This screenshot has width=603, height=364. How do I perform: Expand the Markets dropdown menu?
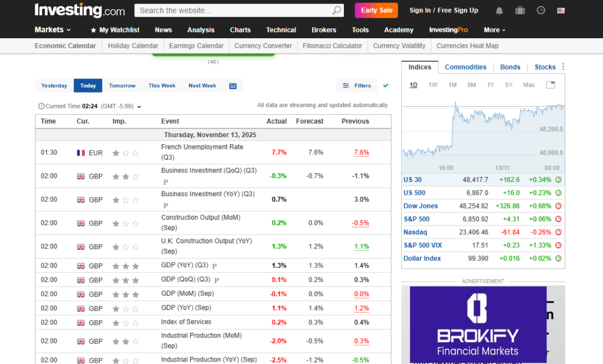52,30
